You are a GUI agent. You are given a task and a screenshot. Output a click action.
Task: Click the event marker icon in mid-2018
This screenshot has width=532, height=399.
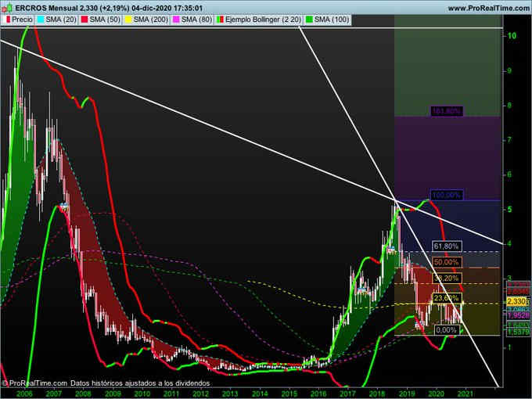coord(391,250)
